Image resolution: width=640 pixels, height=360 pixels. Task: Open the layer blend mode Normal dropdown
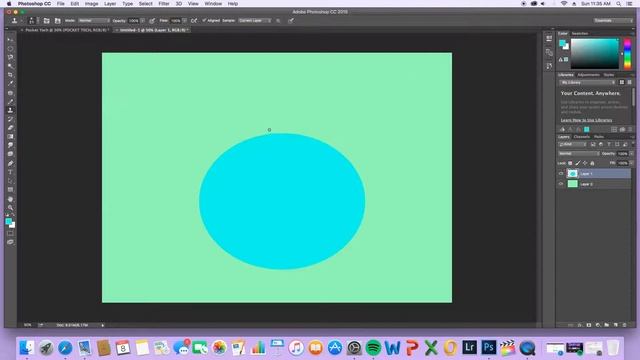coord(579,153)
